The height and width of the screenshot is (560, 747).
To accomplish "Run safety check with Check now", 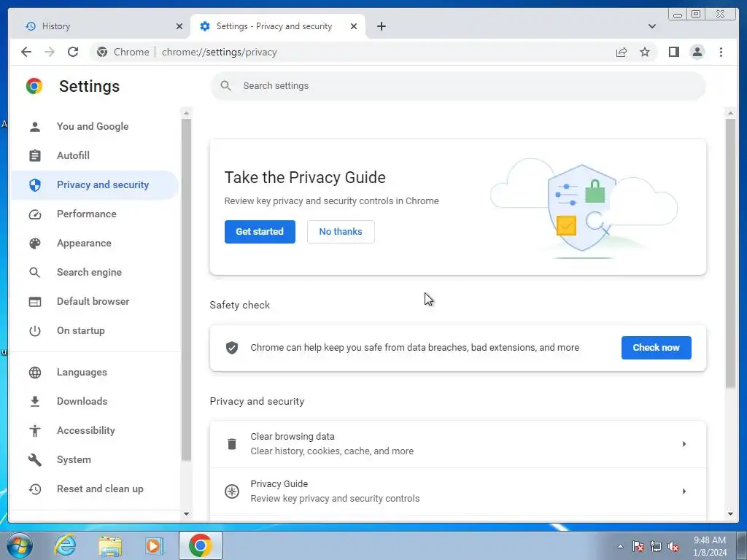I will pyautogui.click(x=656, y=348).
